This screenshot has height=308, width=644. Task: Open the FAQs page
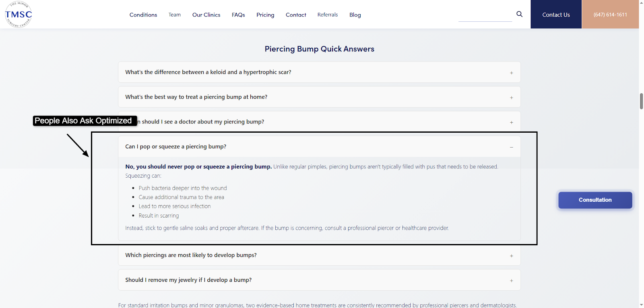click(x=238, y=15)
